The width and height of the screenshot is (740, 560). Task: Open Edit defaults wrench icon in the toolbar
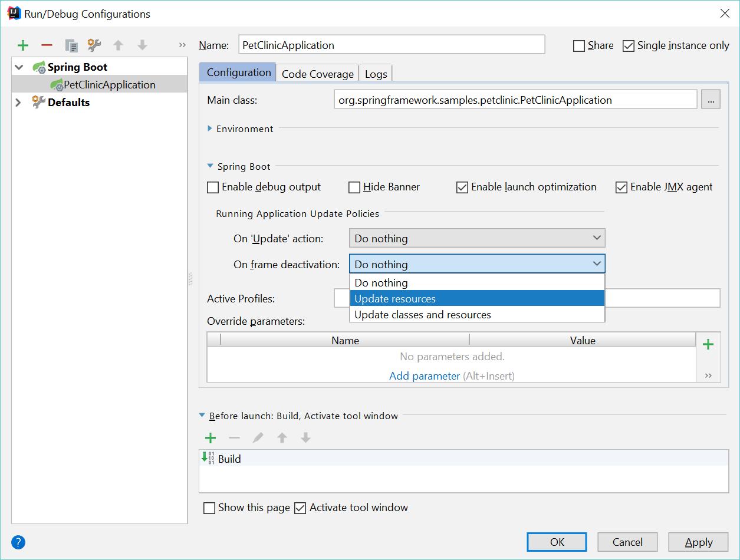(94, 45)
